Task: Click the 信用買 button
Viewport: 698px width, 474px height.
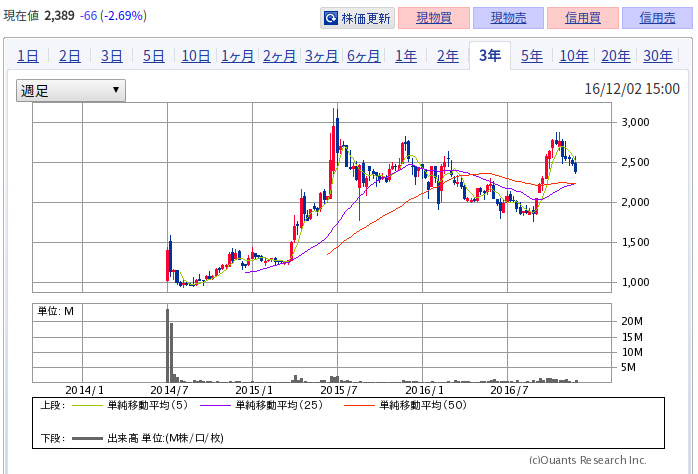Action: coord(583,18)
